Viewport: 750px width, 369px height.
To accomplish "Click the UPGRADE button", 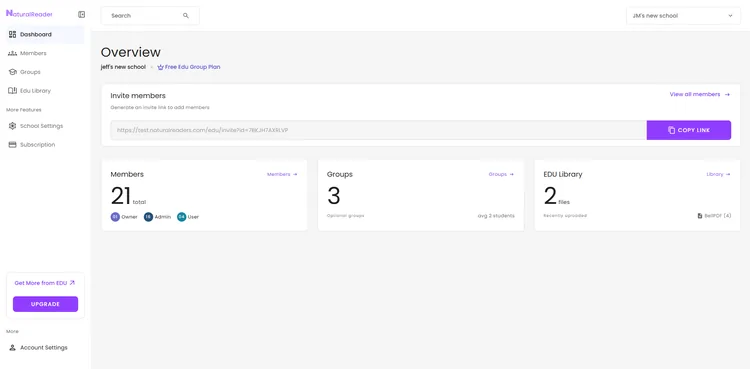I will (45, 304).
